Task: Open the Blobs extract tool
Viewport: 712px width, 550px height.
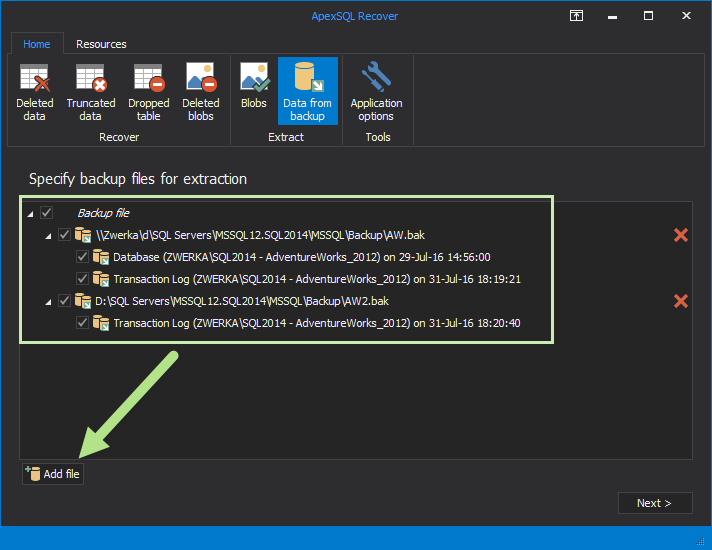Action: coord(254,86)
